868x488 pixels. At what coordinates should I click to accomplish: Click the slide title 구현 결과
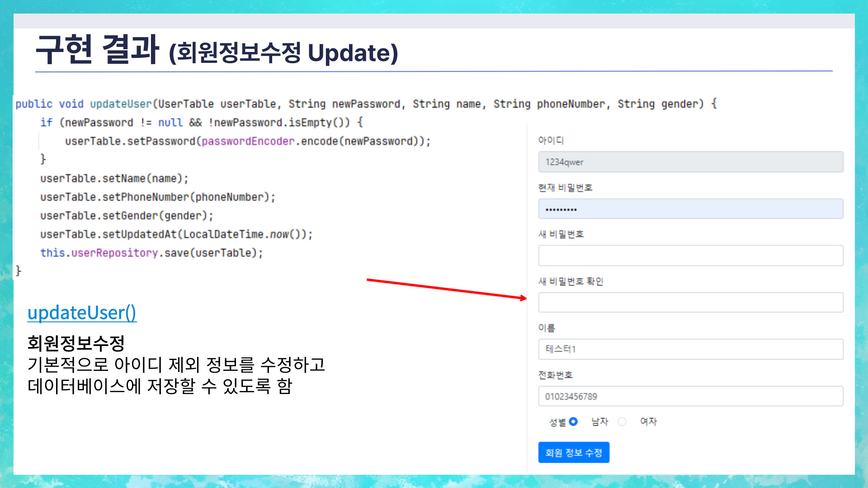coord(97,49)
